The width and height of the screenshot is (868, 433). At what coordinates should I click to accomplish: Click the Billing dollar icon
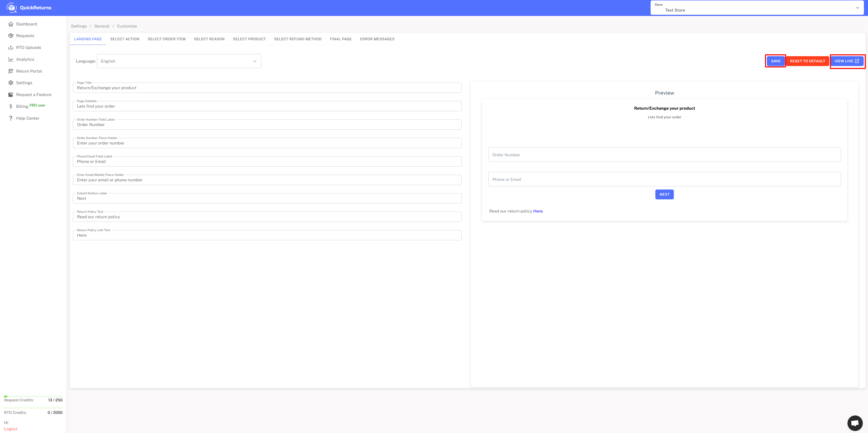pos(11,106)
